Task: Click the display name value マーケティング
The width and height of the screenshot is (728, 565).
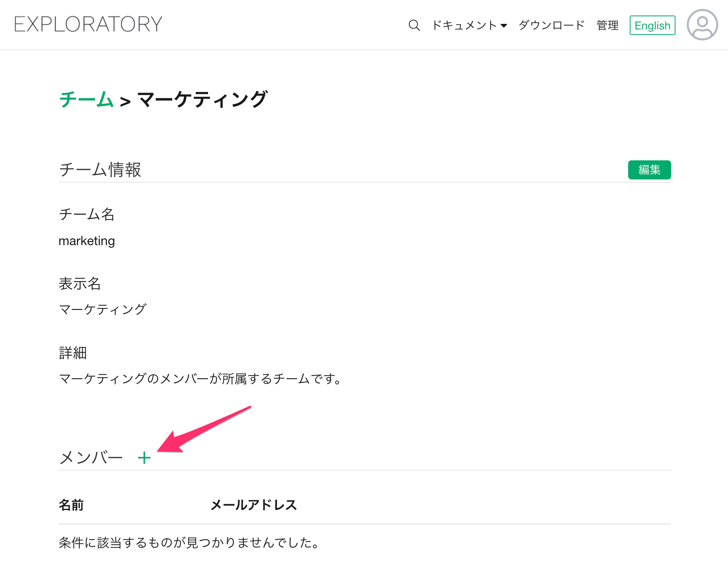Action: point(103,309)
